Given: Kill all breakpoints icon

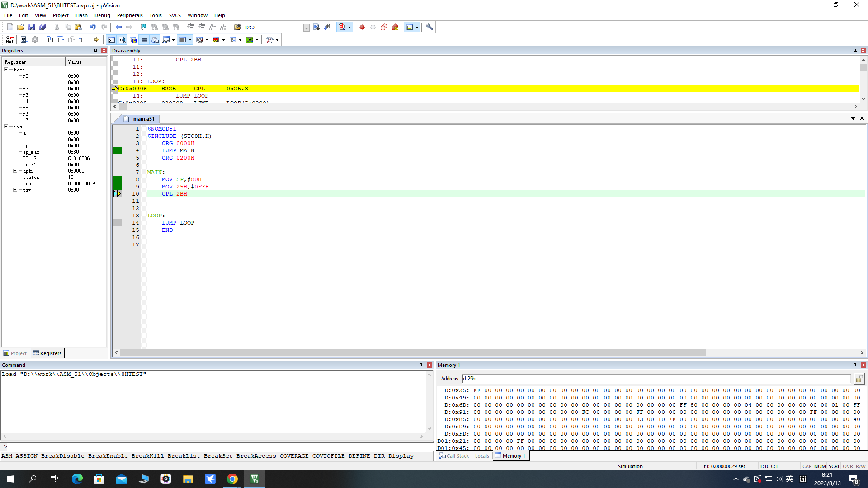Looking at the screenshot, I should 395,27.
